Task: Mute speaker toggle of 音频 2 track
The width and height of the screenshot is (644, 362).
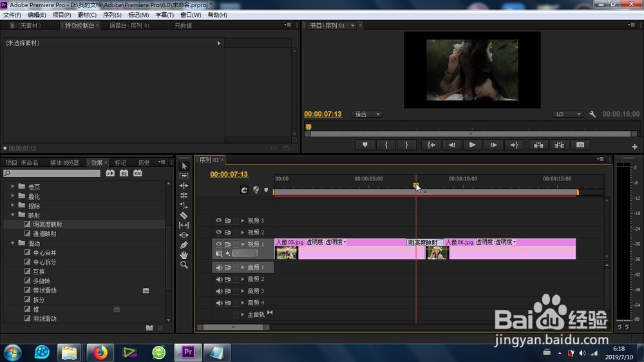Action: point(219,280)
